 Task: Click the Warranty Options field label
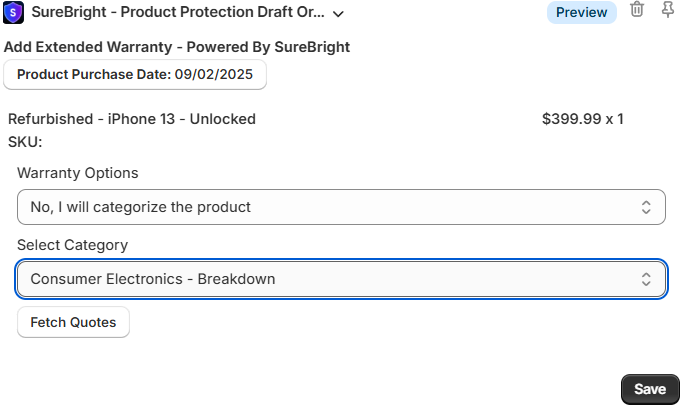click(78, 173)
